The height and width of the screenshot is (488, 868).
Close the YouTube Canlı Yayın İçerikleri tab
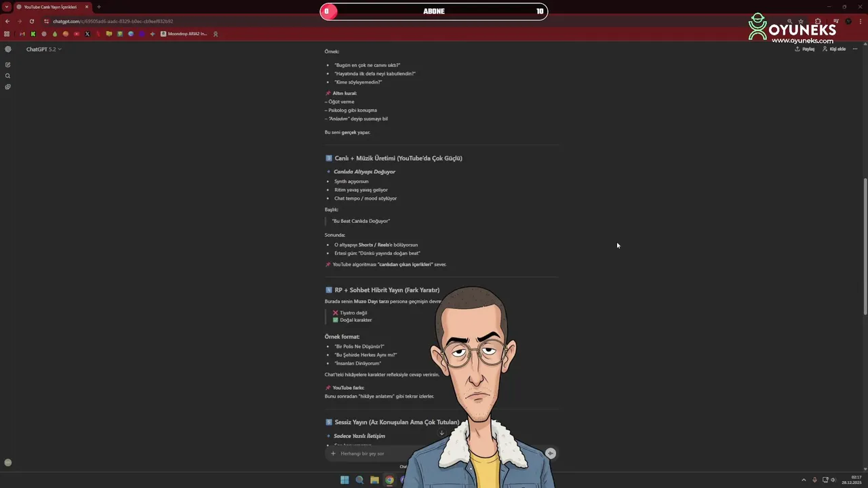point(87,7)
